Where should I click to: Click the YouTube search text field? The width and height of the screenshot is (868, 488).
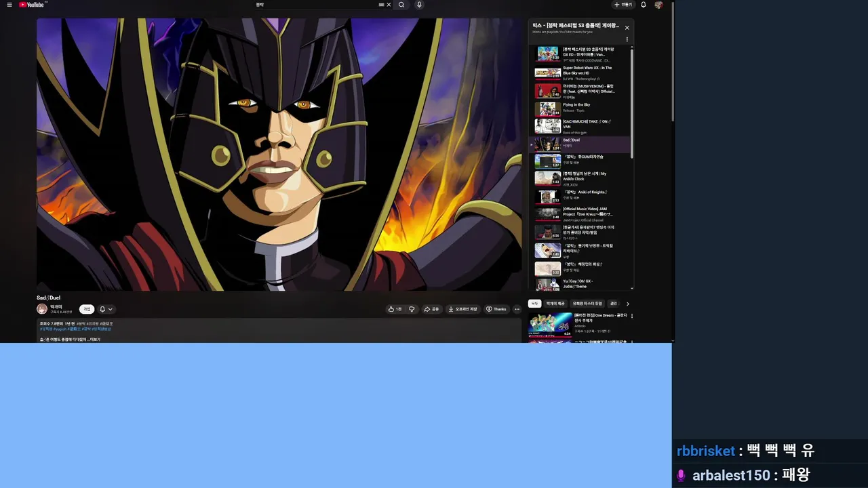click(315, 5)
